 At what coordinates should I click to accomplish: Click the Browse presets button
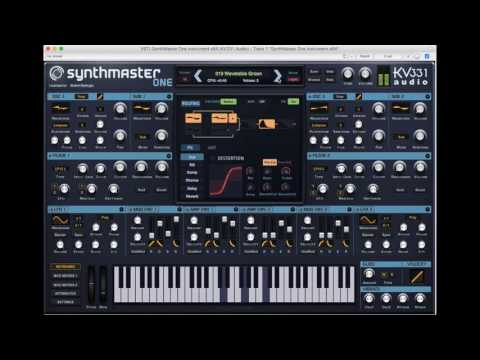click(x=314, y=80)
